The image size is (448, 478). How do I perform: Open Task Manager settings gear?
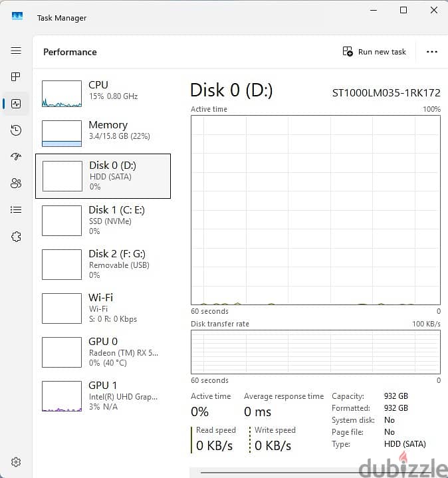click(16, 462)
